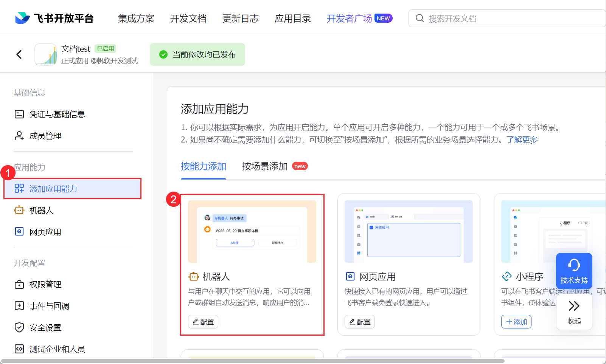
Task: Click the 配置 button on 机器人 card
Action: coord(203,322)
